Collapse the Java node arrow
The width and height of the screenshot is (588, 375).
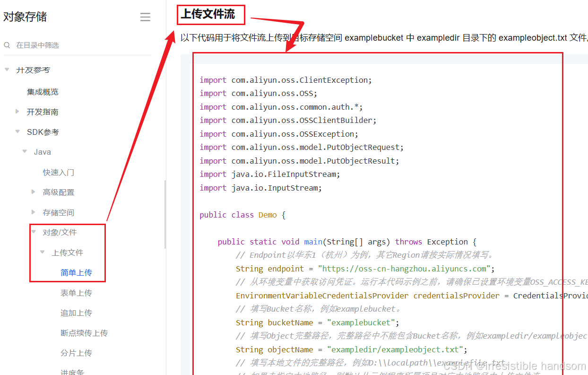[x=25, y=151]
